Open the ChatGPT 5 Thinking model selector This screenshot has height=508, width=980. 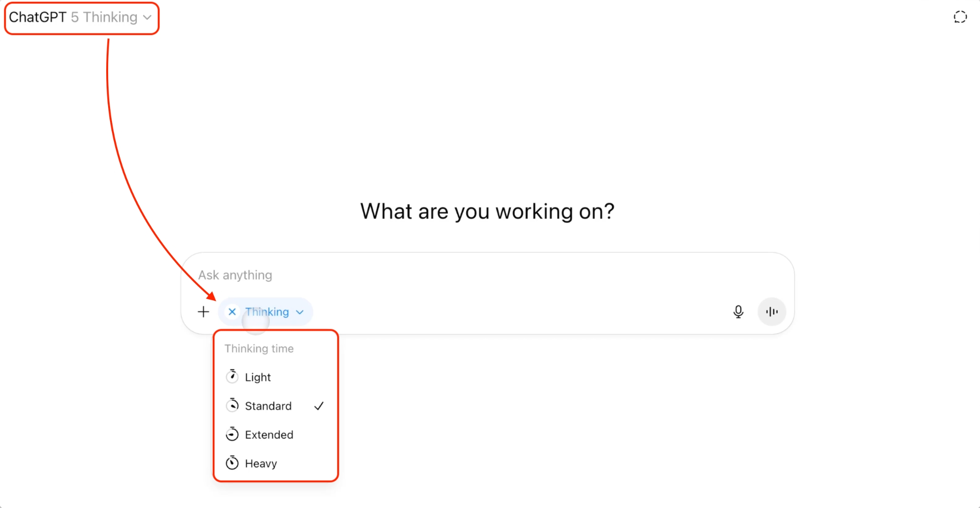tap(81, 18)
